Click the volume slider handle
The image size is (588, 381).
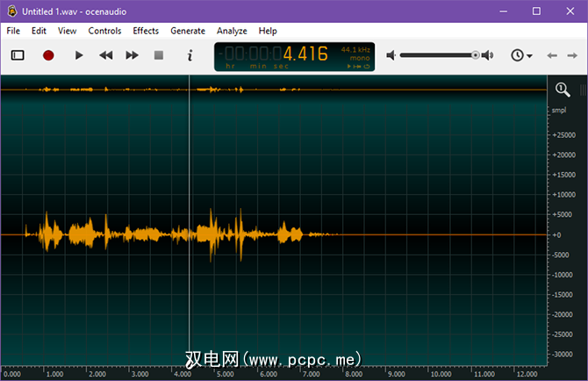point(476,55)
